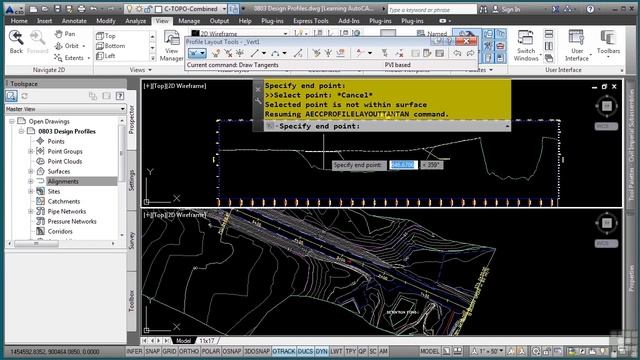Viewport: 640px width, 360px height.
Task: Open the Toolbars menu icon
Action: point(608,42)
